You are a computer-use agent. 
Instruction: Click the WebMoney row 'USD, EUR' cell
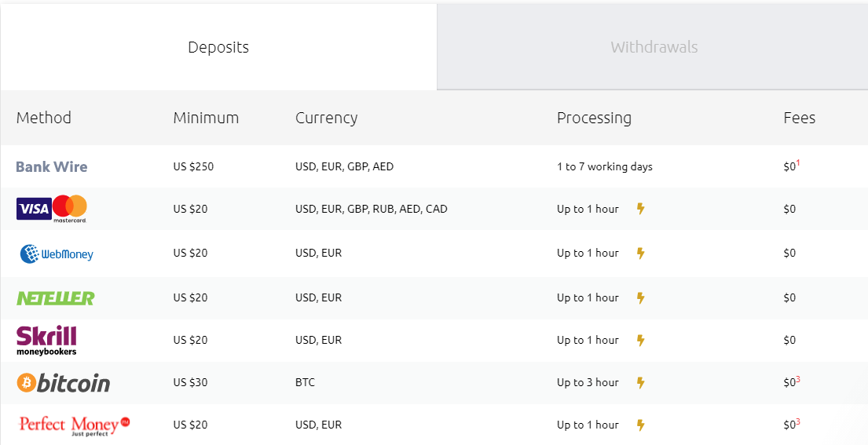pos(318,254)
